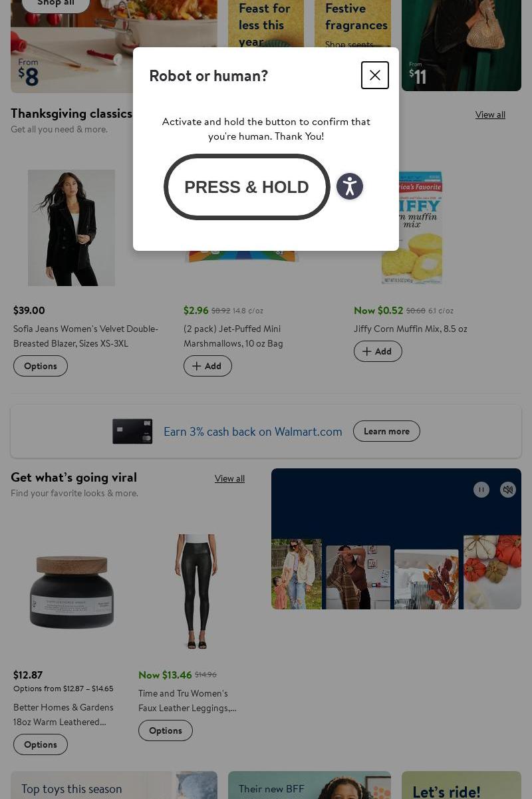The image size is (532, 799).
Task: Click the accessibility challenge icon
Action: click(x=350, y=186)
